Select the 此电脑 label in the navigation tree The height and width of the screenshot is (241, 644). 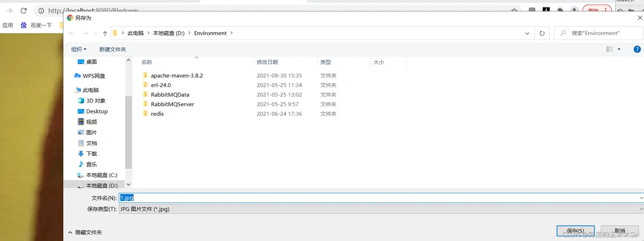tap(91, 90)
